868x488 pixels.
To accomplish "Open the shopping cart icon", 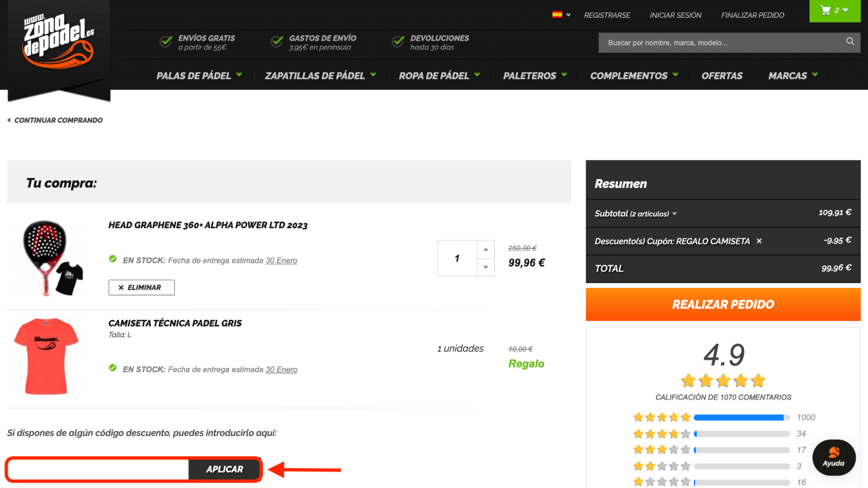I will (x=825, y=10).
